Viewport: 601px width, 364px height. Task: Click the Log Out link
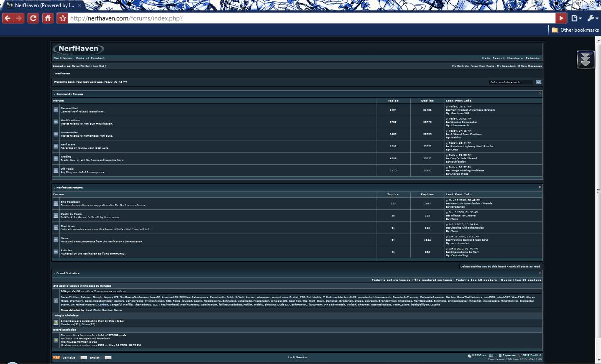[99, 66]
